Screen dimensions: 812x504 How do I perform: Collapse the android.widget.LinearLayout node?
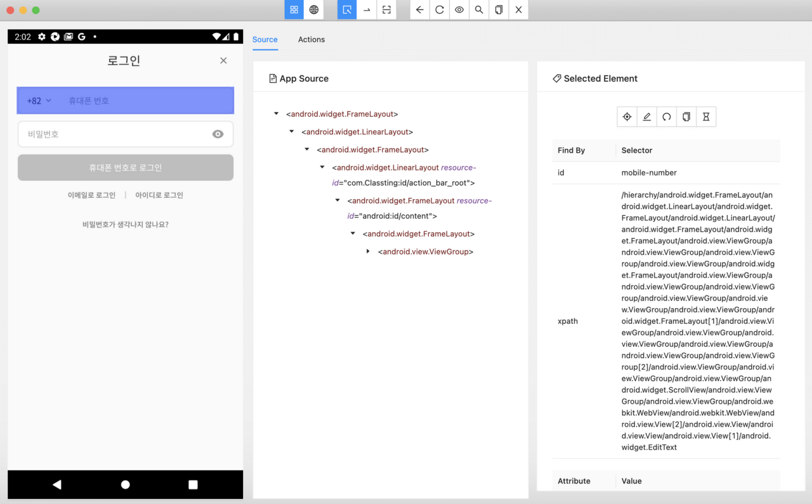pyautogui.click(x=291, y=132)
